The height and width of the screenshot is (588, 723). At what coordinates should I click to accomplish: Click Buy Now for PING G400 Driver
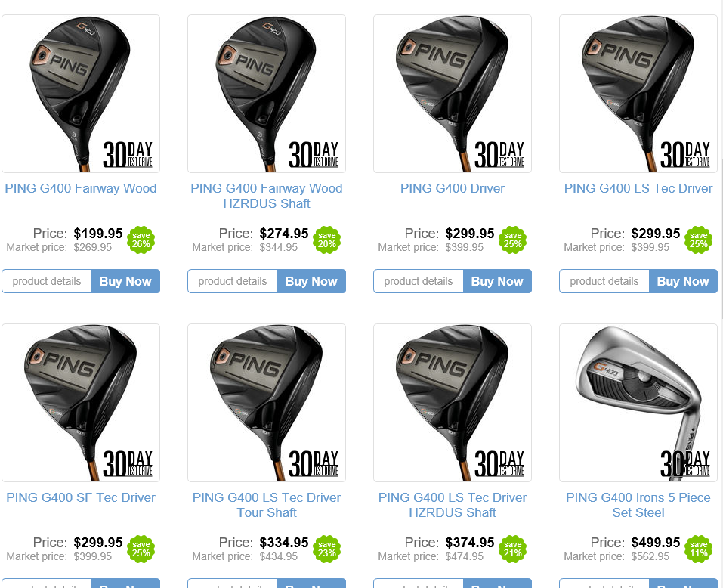[497, 281]
